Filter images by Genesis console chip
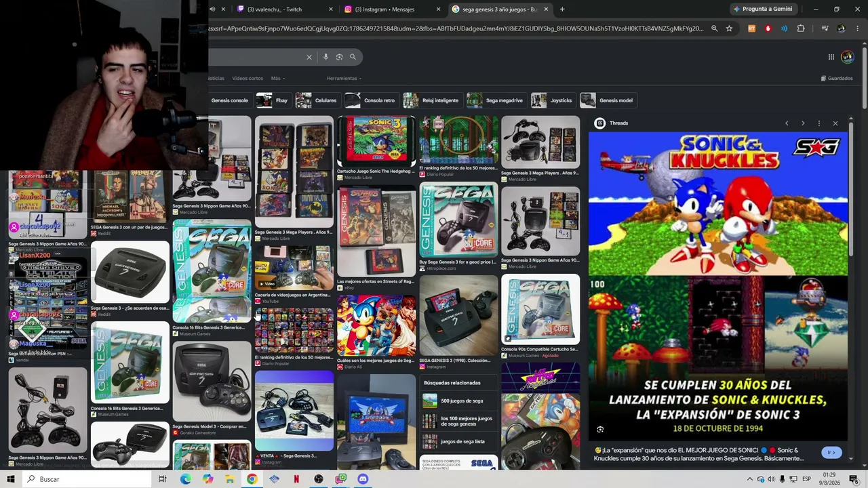This screenshot has height=488, width=868. tap(229, 100)
